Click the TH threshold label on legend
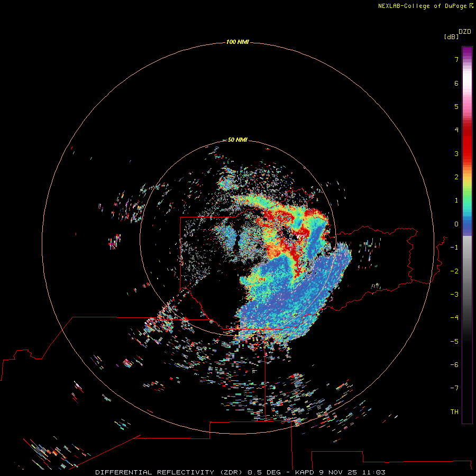 point(454,412)
